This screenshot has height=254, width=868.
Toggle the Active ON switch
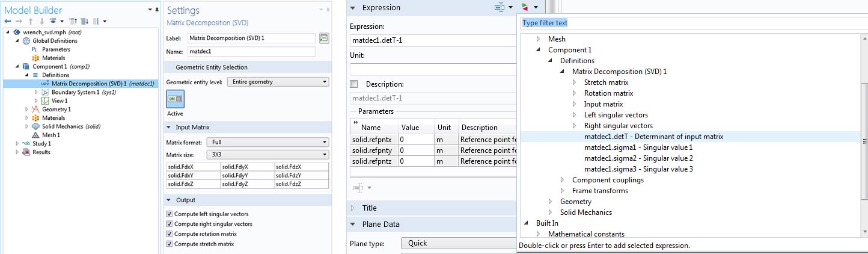coord(175,98)
